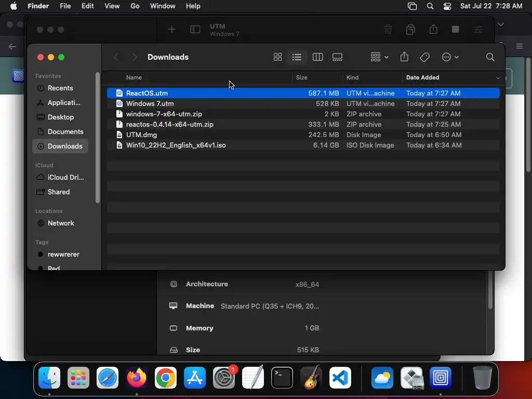Screen dimensions: 532x399
Task: Open Recents in Finder sidebar
Action: click(60, 88)
